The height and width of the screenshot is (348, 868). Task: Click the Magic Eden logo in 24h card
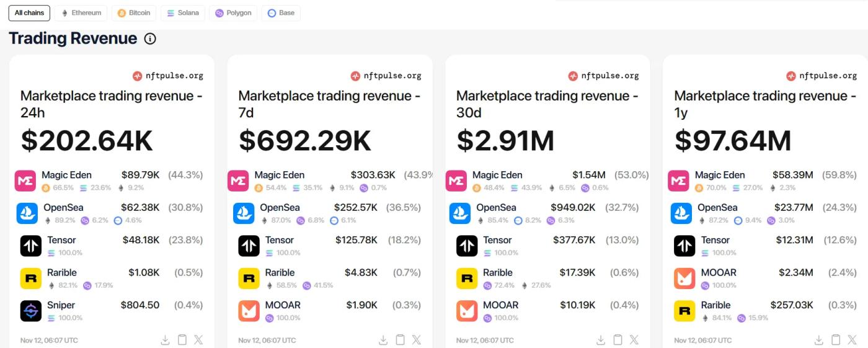pos(25,181)
